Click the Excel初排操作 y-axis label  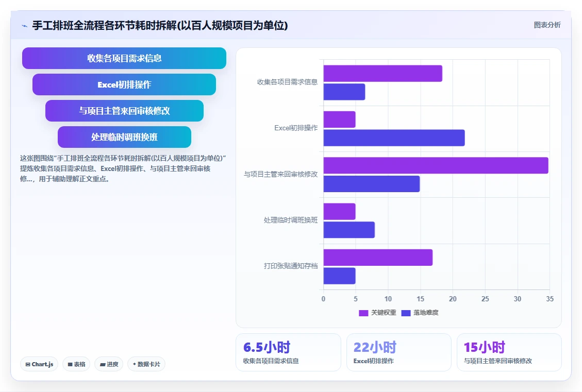point(296,128)
